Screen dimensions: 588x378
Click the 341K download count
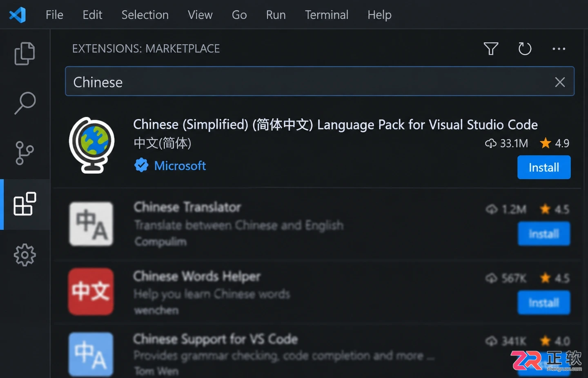coord(506,341)
